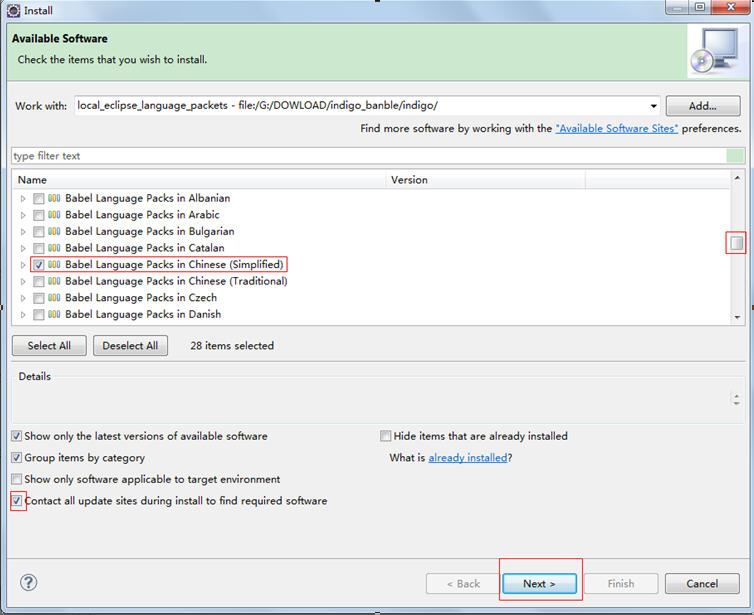754x615 pixels.
Task: Click the clear filter icon in filter box
Action: 735,156
